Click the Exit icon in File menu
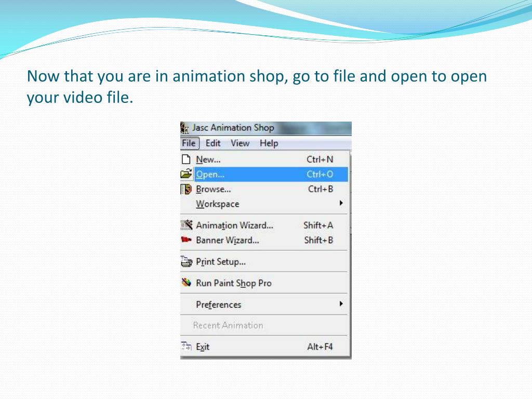 coord(186,346)
